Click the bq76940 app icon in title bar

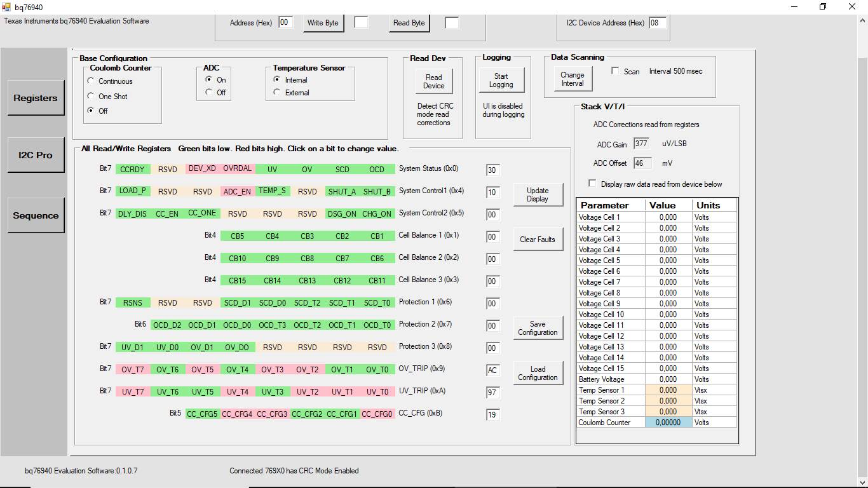point(6,6)
